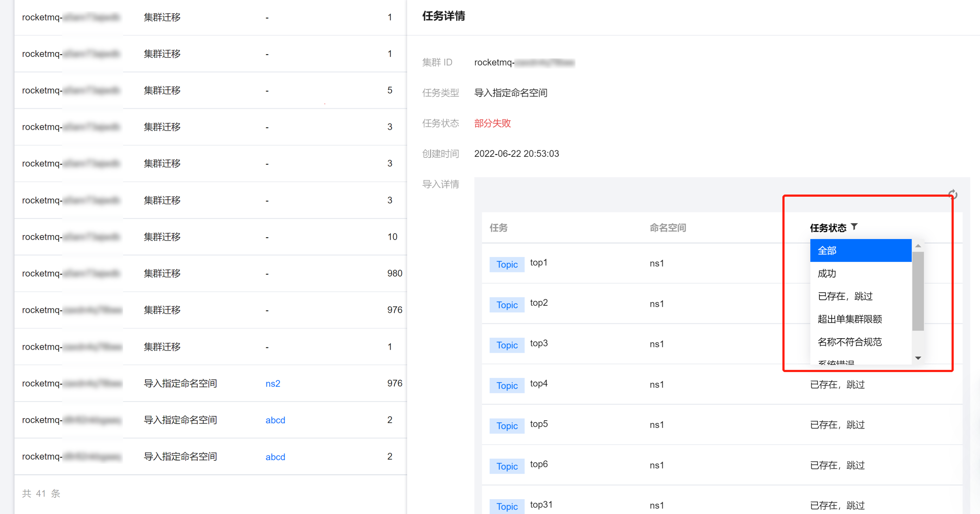Image resolution: width=980 pixels, height=514 pixels.
Task: Click the filter funnel icon beside 任务状态
Action: (x=854, y=227)
